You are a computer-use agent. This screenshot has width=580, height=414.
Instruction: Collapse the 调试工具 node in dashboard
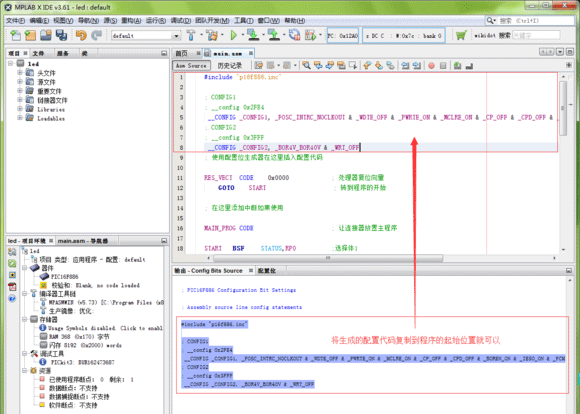click(x=24, y=354)
